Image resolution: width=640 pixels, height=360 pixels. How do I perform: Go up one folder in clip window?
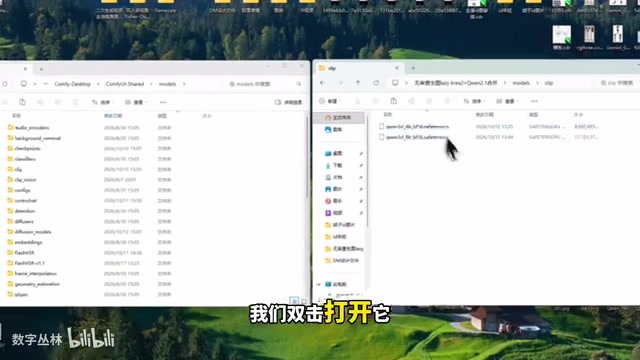point(358,83)
